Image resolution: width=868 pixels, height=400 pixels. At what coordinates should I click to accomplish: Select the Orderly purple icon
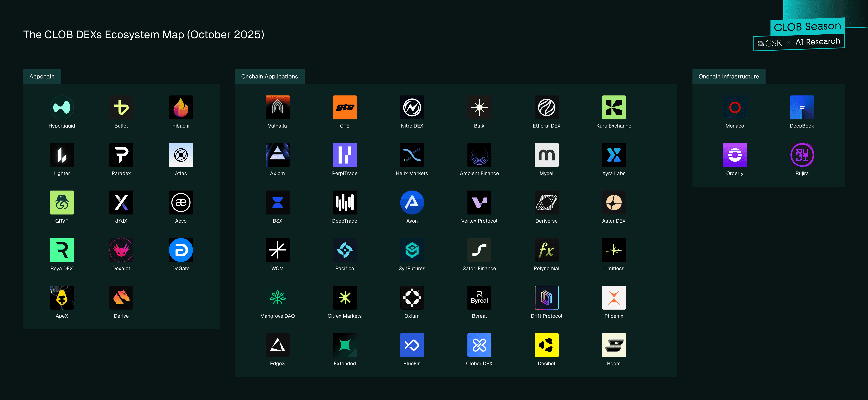735,155
